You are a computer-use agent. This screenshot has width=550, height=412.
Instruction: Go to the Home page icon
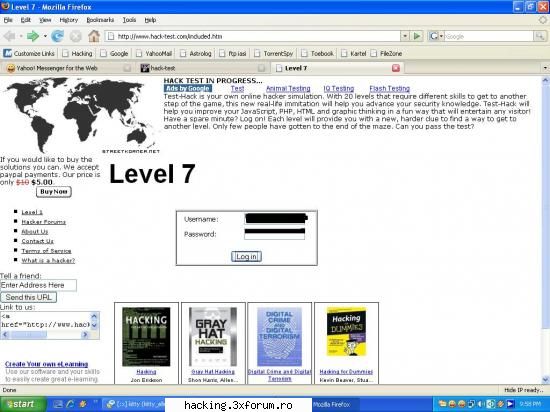[94, 36]
